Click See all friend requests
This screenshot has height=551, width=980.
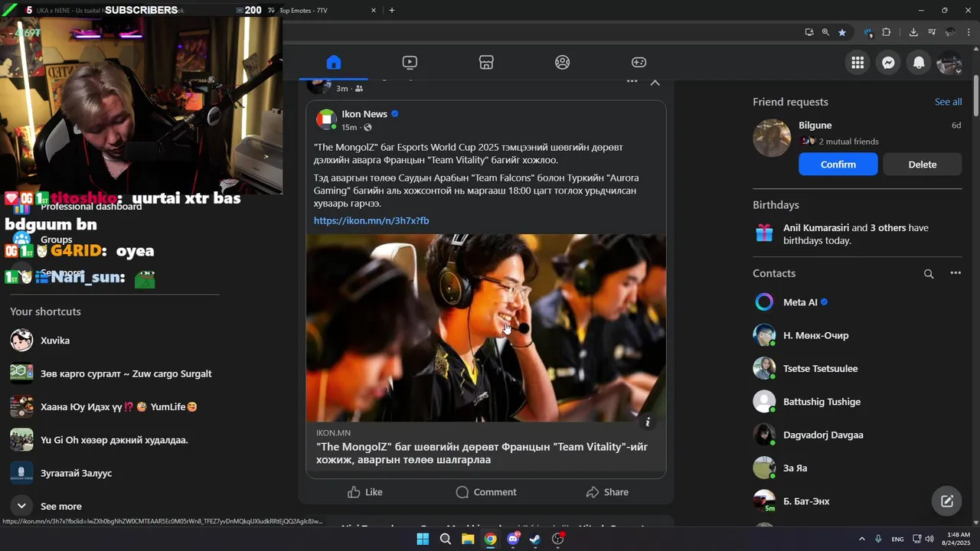click(948, 102)
